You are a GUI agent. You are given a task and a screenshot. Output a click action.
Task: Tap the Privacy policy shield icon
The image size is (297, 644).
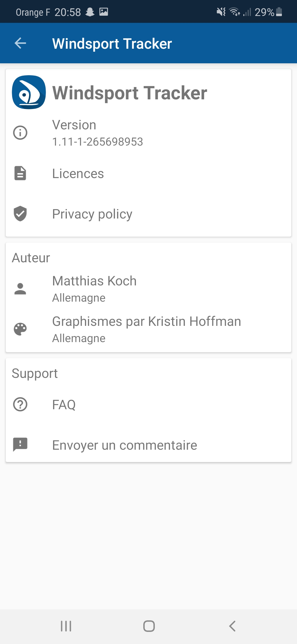point(20,214)
